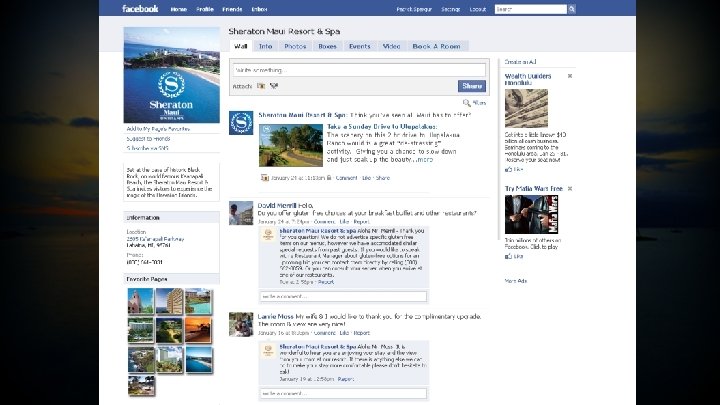Click Suggest to Friends link
The height and width of the screenshot is (405, 720).
(148, 139)
